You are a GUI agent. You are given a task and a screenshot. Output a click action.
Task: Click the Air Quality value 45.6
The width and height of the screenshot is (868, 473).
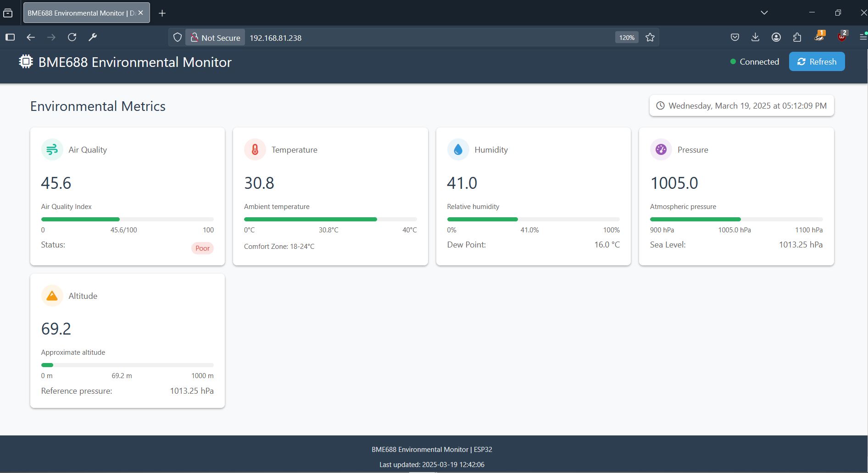56,183
